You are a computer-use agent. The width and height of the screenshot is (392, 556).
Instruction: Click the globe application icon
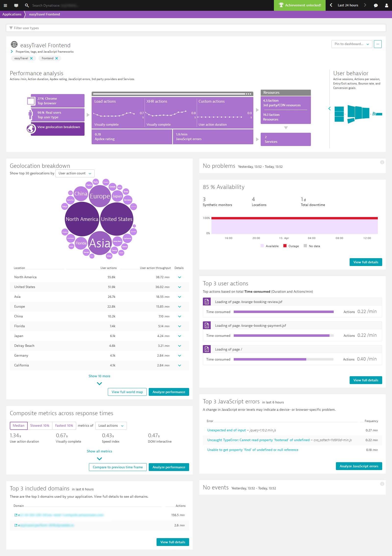point(14,44)
